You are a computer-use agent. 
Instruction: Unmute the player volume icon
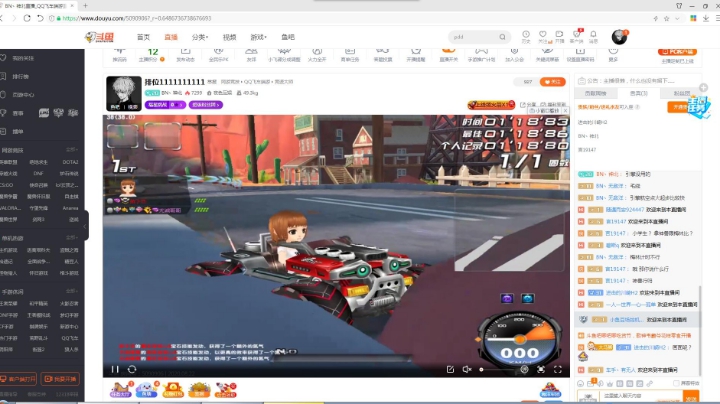[467, 369]
